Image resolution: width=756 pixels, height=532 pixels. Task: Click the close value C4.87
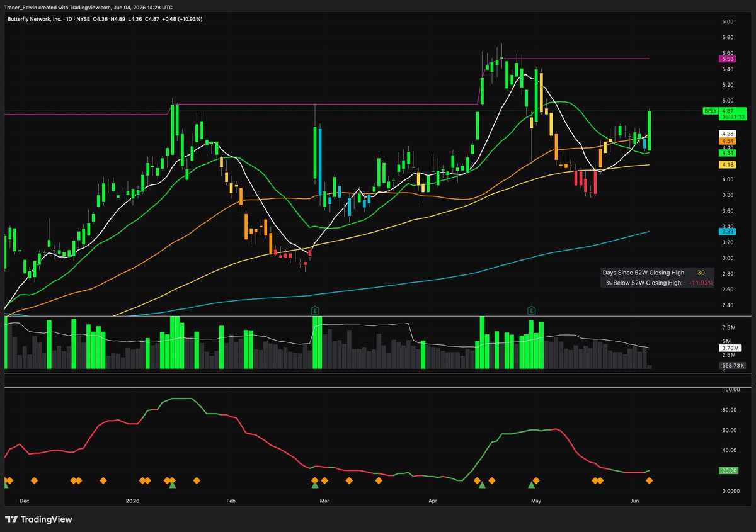pos(151,18)
